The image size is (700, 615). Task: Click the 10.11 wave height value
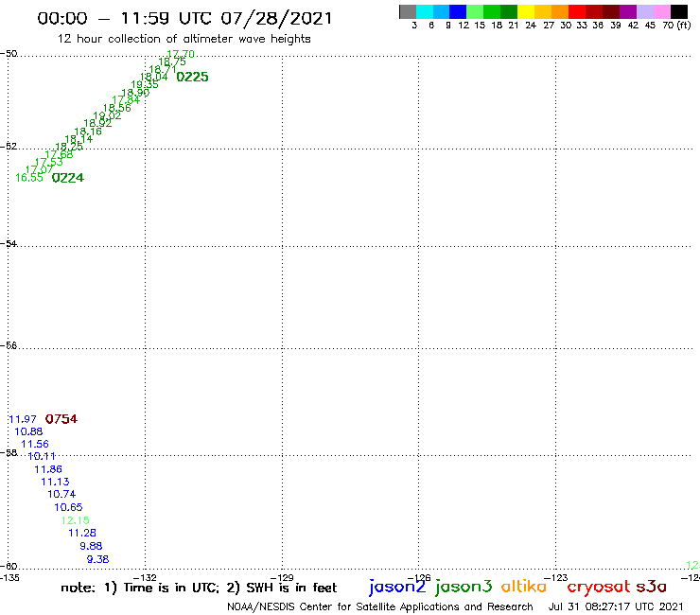[42, 456]
